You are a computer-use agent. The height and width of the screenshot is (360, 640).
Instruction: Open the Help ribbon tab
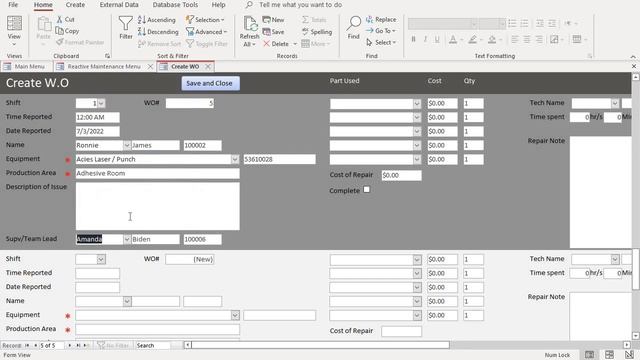click(218, 5)
